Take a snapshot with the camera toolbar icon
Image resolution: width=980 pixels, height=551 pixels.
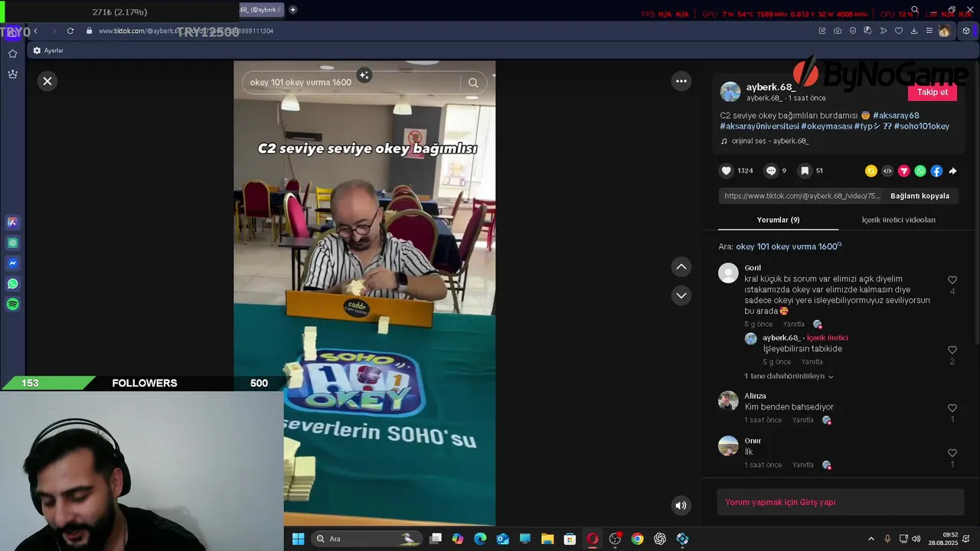point(838,31)
